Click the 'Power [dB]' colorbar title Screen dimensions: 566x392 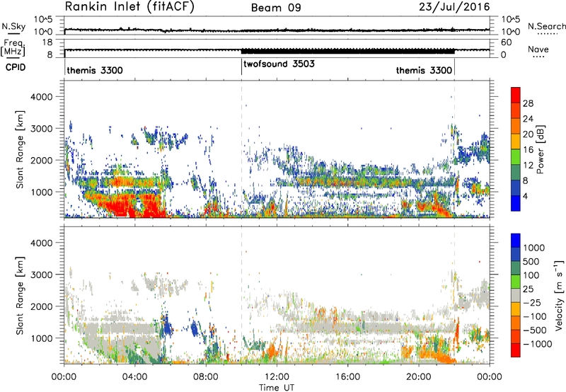[x=541, y=149]
